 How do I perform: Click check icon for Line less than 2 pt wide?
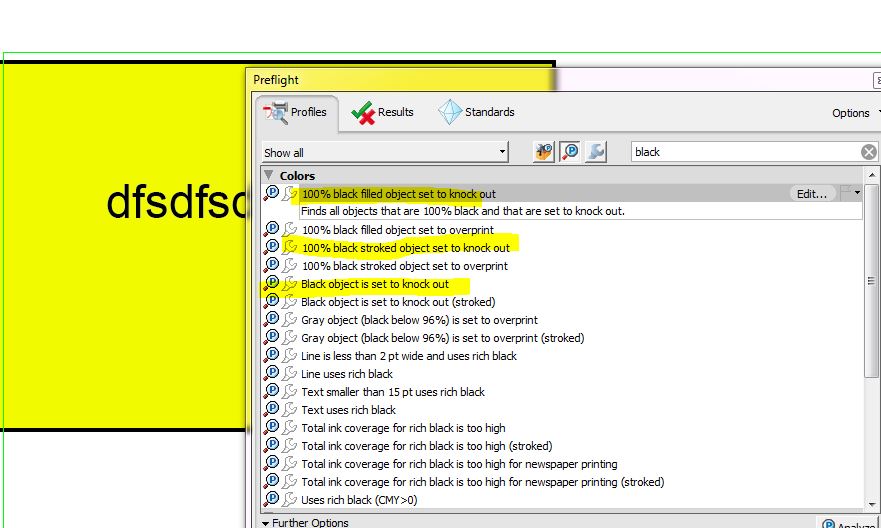click(271, 355)
